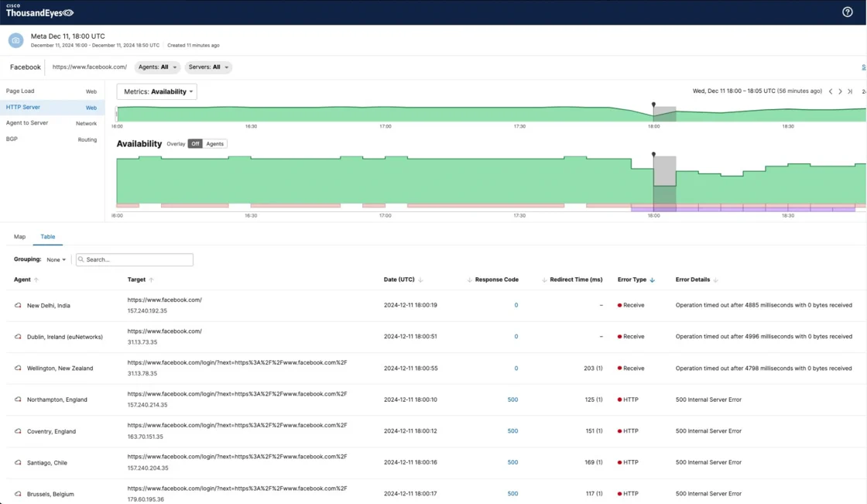The width and height of the screenshot is (867, 504).
Task: Click response code 0 for New Delhi
Action: click(516, 305)
